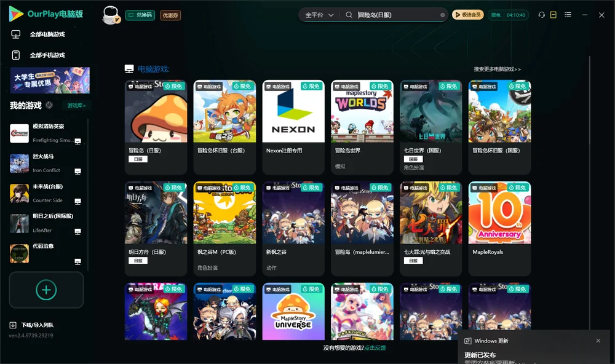Click the Windows 更新 notification title

[x=491, y=341]
